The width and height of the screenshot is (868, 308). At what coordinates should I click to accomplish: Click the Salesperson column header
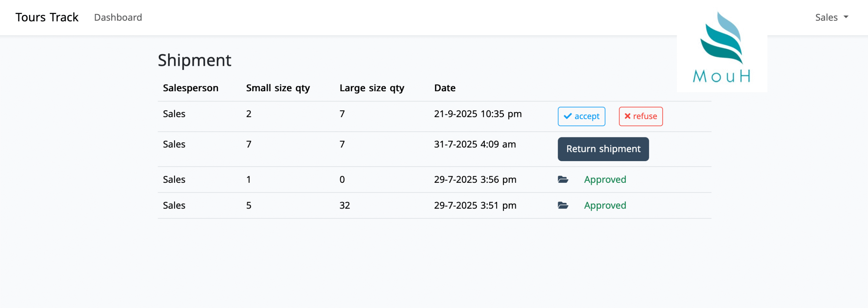click(191, 88)
